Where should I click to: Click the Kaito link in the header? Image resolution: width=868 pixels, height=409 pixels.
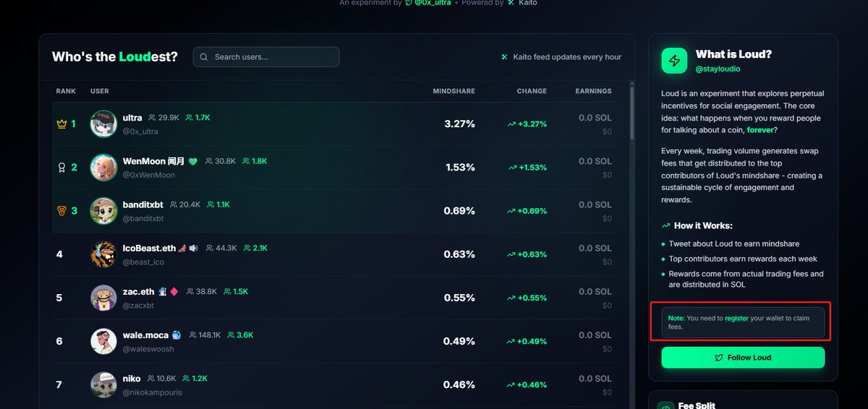522,3
